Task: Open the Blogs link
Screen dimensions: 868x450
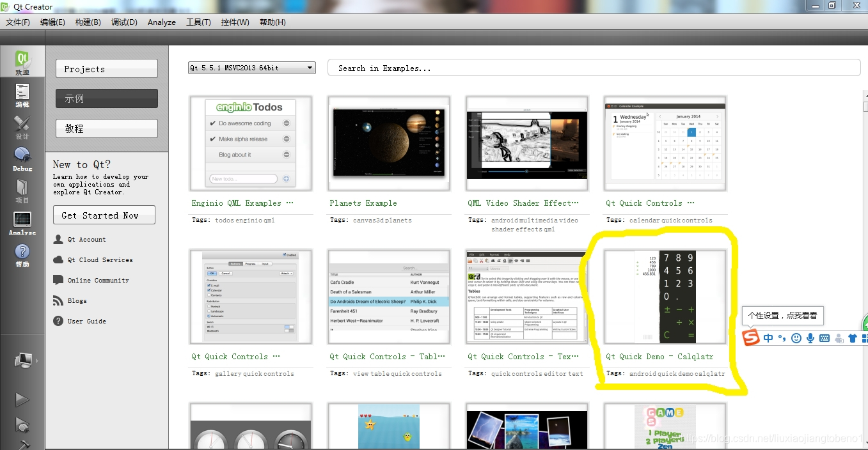Action: coord(77,301)
